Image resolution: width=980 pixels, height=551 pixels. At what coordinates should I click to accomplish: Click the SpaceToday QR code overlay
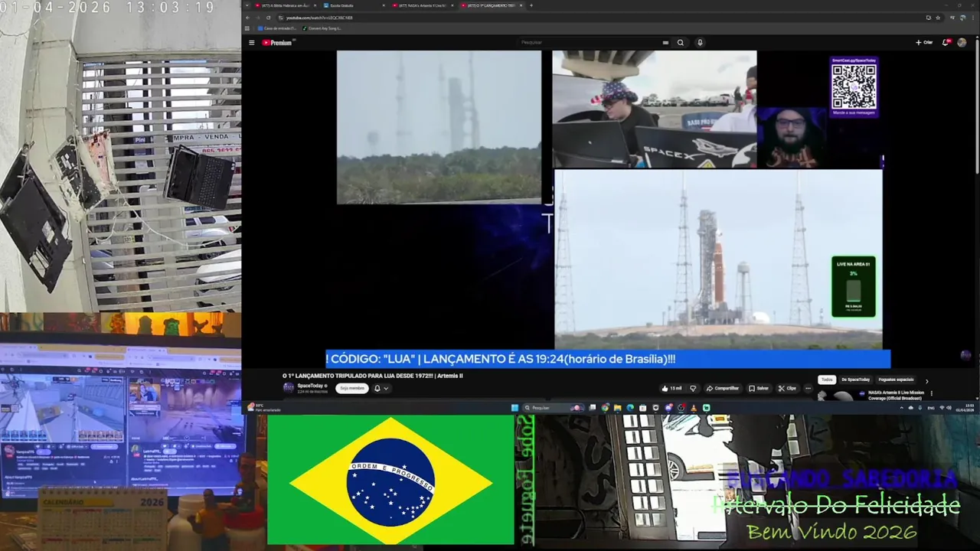(x=854, y=86)
